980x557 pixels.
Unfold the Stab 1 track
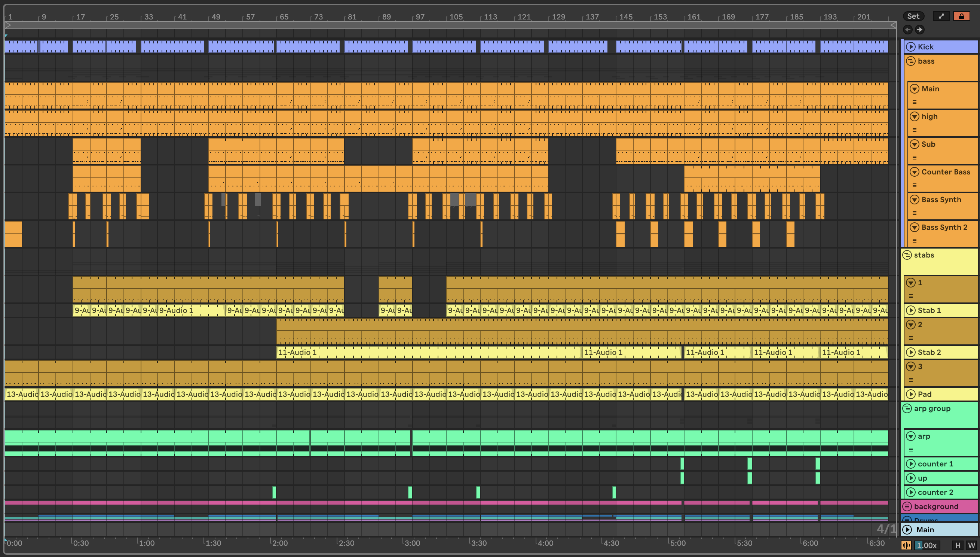pos(911,311)
